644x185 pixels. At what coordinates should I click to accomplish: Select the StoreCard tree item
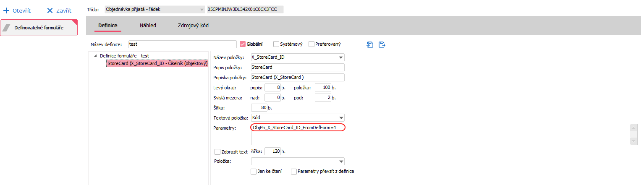[x=157, y=63]
